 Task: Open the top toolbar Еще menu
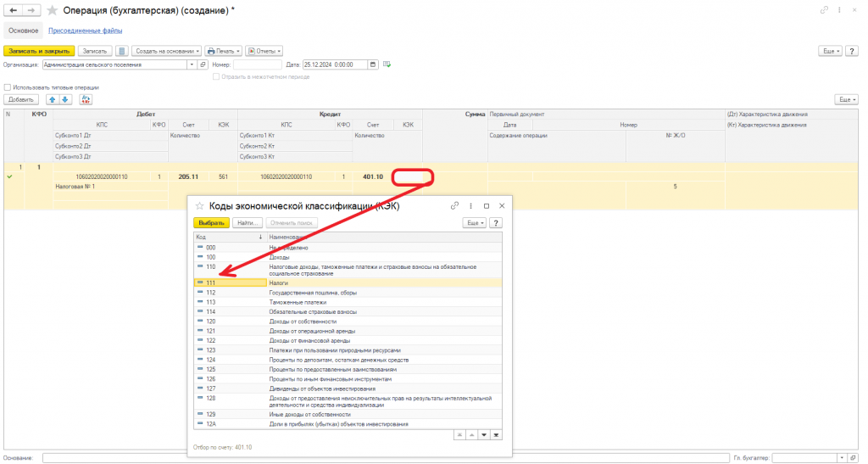pyautogui.click(x=831, y=51)
